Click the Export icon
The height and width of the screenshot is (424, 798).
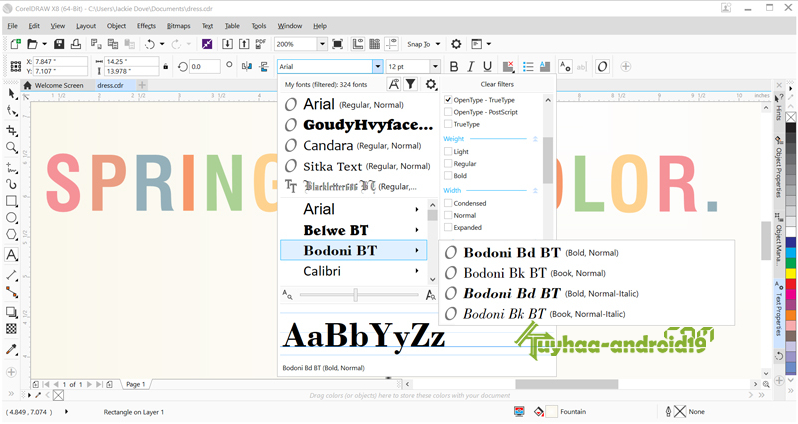[244, 44]
